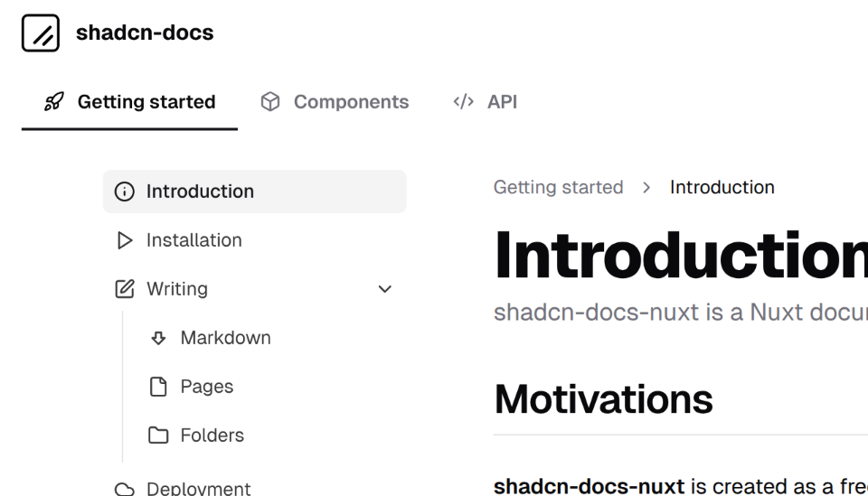Viewport: 868px width, 496px height.
Task: Click the cube icon next to Components
Action: (x=269, y=102)
